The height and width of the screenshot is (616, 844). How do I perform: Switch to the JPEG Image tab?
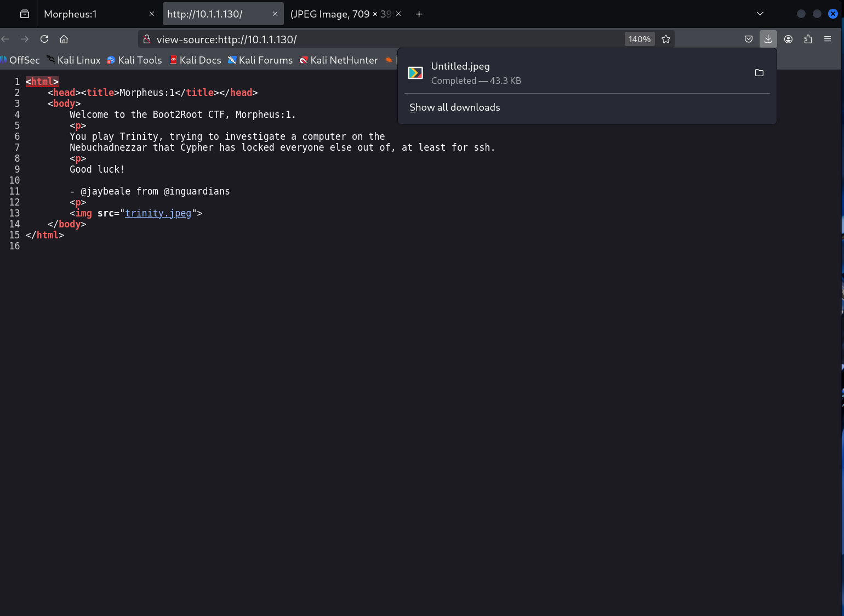pyautogui.click(x=340, y=14)
